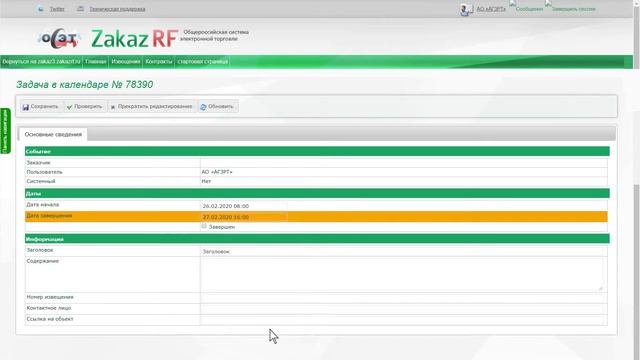
Task: Open the Извещения menu item
Action: click(126, 62)
